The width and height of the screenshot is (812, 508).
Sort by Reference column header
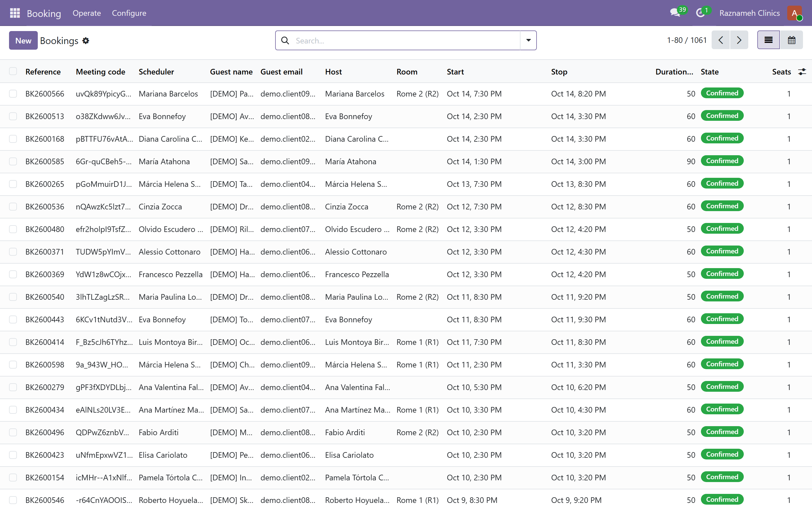(43, 72)
